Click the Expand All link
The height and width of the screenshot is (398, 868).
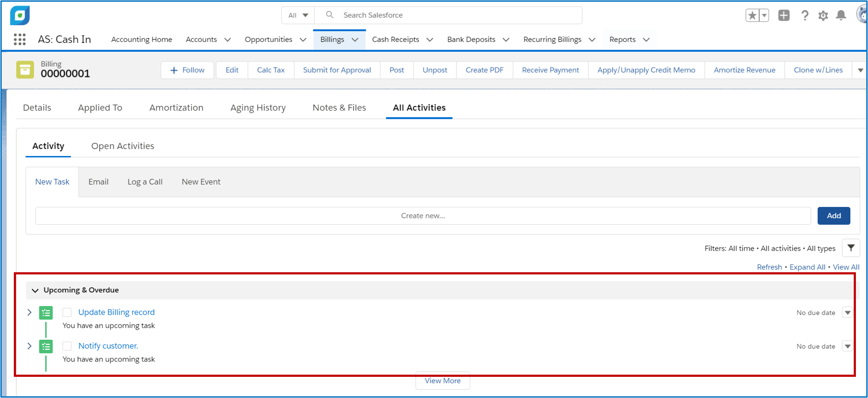click(807, 267)
